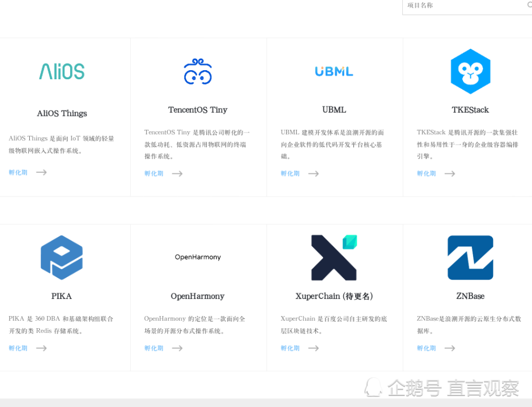Image resolution: width=532 pixels, height=407 pixels.
Task: Click the XuperChain X logo
Action: [x=334, y=258]
